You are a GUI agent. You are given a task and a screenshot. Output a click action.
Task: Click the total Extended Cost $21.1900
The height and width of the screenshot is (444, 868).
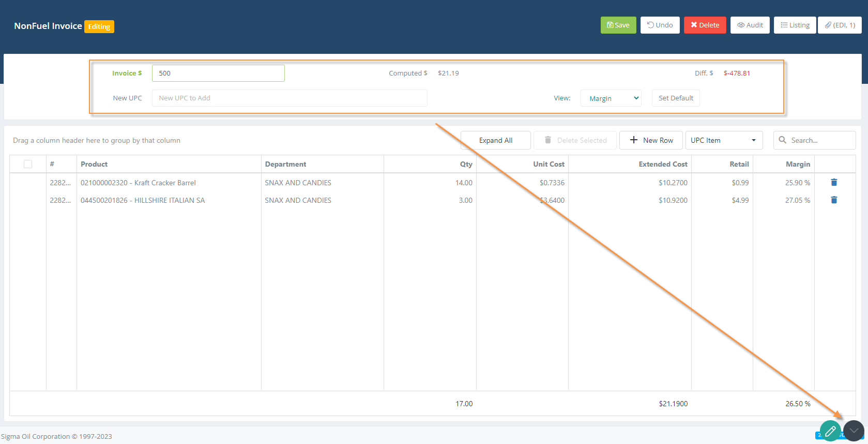[x=673, y=404]
